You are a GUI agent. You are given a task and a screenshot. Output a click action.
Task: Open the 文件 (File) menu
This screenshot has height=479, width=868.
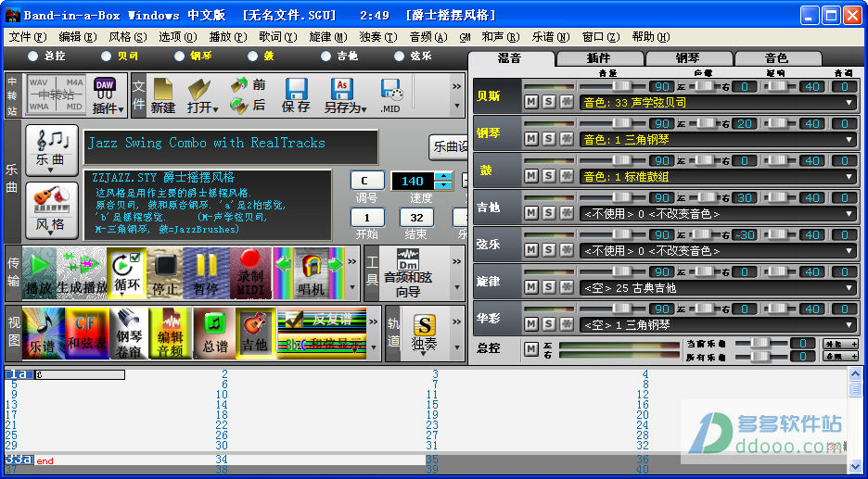click(x=28, y=37)
